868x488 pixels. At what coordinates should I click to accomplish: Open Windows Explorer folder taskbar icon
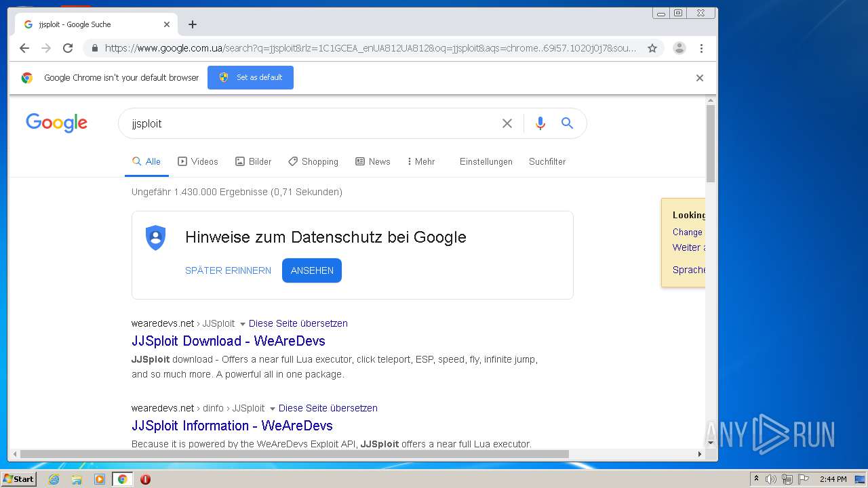click(x=77, y=479)
